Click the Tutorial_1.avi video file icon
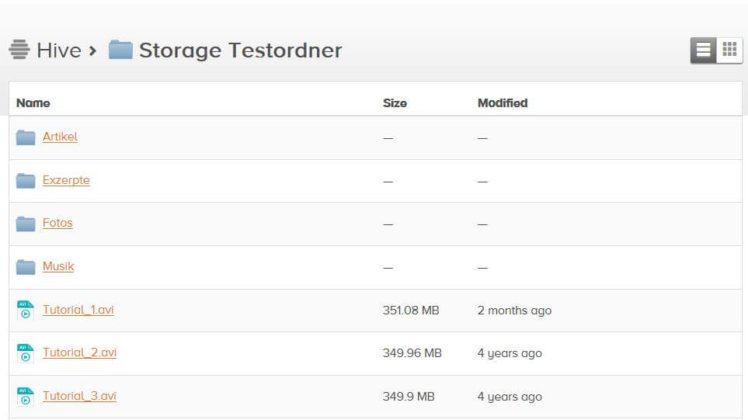 [x=26, y=310]
